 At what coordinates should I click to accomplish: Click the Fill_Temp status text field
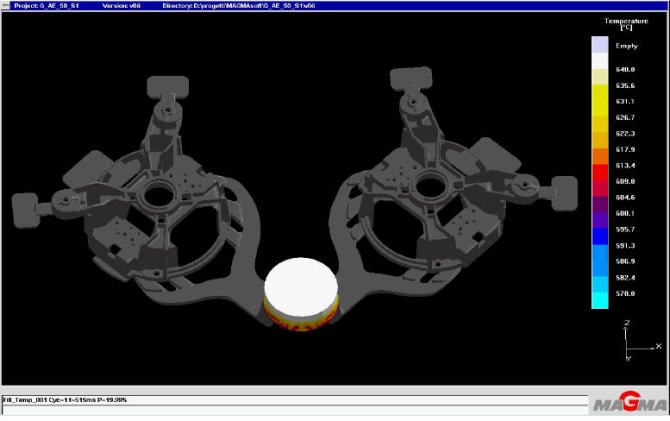click(x=60, y=399)
